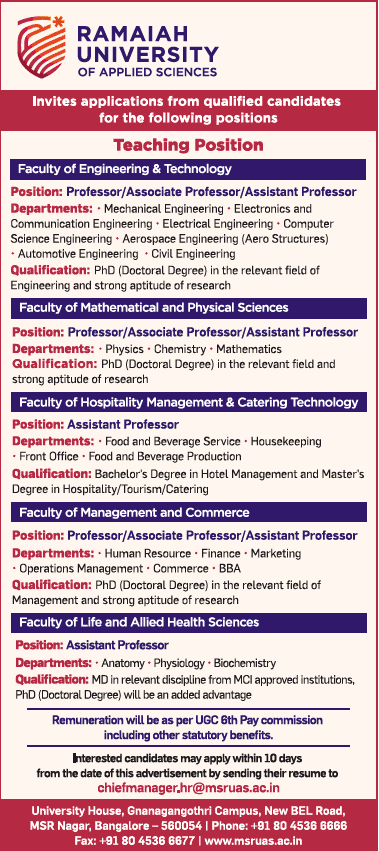Click Faculty of Management and Commerce header
This screenshot has width=379, height=851.
[188, 512]
